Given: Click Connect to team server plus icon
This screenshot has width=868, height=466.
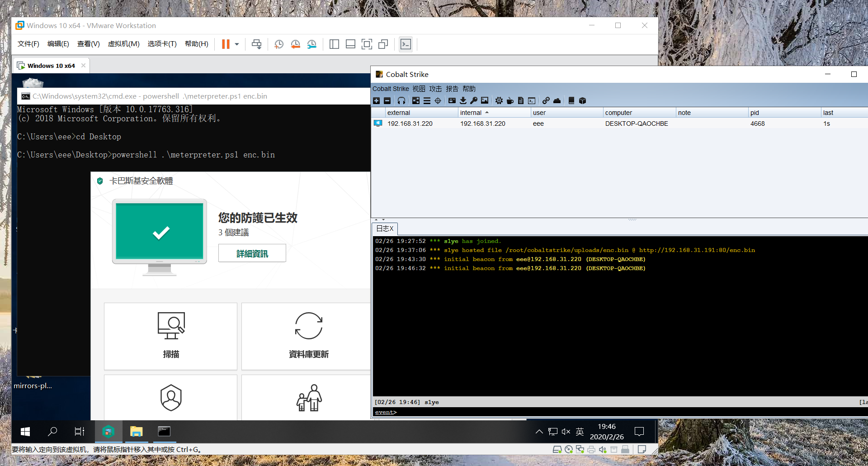Looking at the screenshot, I should click(377, 100).
